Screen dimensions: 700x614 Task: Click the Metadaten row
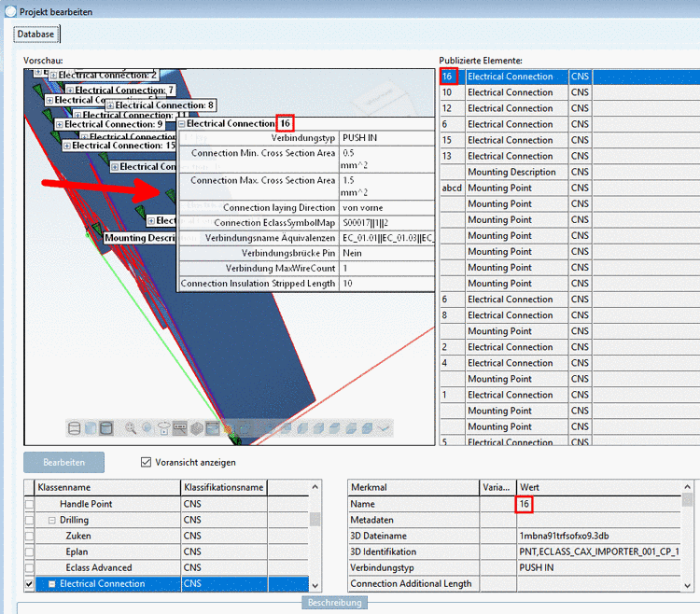pyautogui.click(x=514, y=521)
